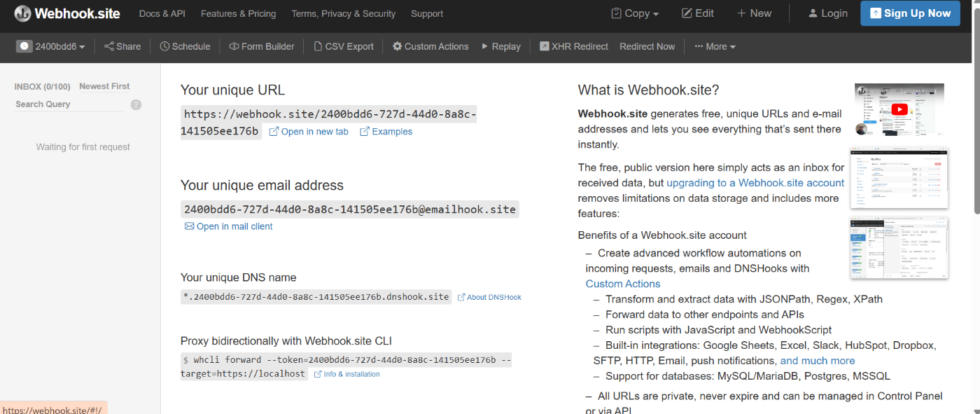Open the third screenshot thumbnail

tap(899, 248)
